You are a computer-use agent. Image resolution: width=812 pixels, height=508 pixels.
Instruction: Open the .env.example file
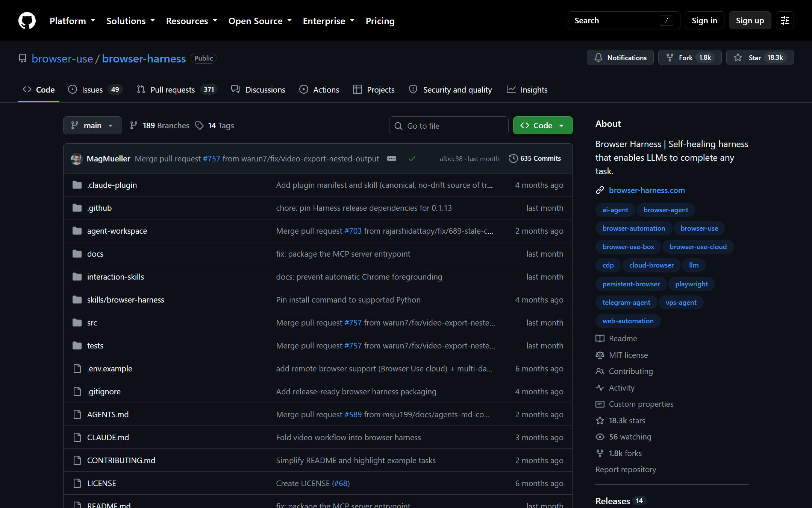[x=109, y=369]
